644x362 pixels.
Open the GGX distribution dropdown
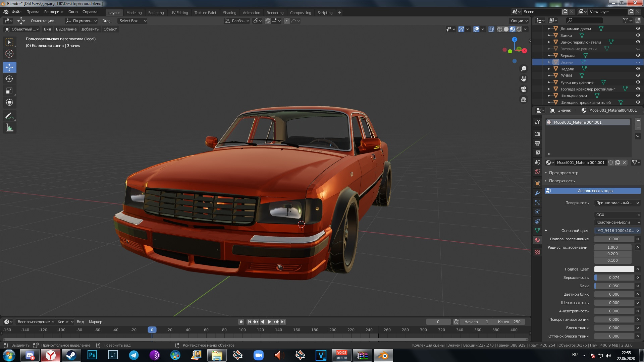(x=618, y=215)
